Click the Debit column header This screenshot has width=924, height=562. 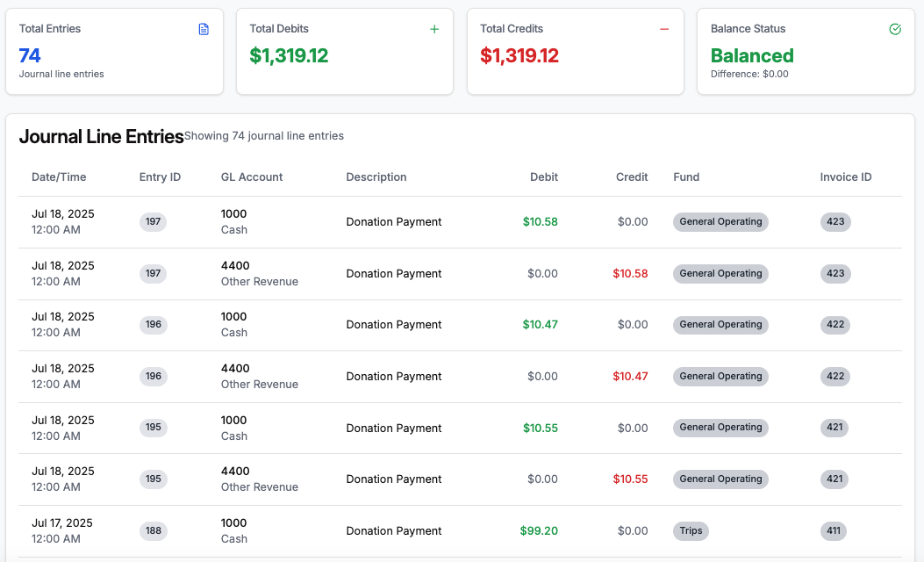click(x=544, y=177)
